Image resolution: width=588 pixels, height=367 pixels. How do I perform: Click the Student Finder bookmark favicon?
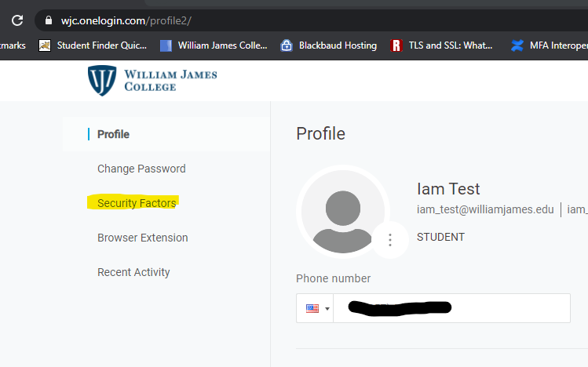pos(45,45)
